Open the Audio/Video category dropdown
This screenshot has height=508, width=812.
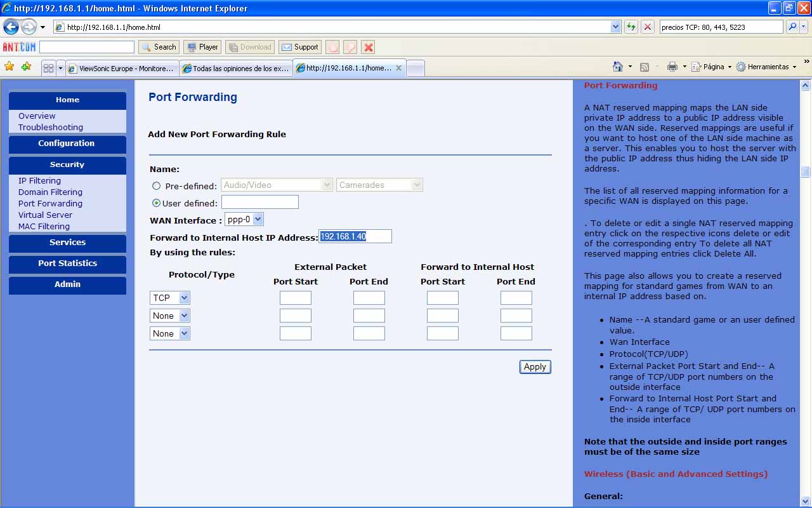277,185
